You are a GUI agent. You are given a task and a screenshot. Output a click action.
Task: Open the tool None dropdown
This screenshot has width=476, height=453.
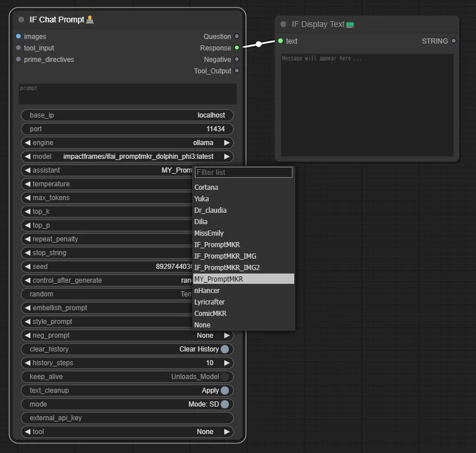[x=127, y=431]
